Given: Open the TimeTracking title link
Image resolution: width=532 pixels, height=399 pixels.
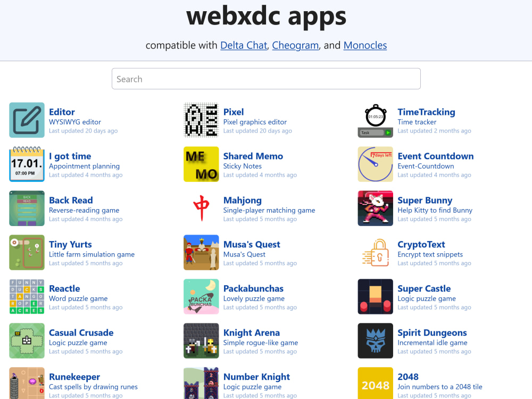Looking at the screenshot, I should pyautogui.click(x=426, y=112).
